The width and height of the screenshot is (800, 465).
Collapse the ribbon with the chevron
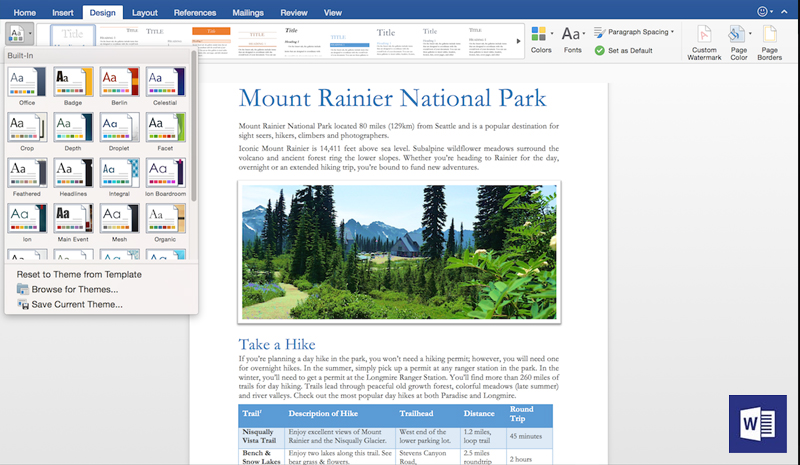784,11
